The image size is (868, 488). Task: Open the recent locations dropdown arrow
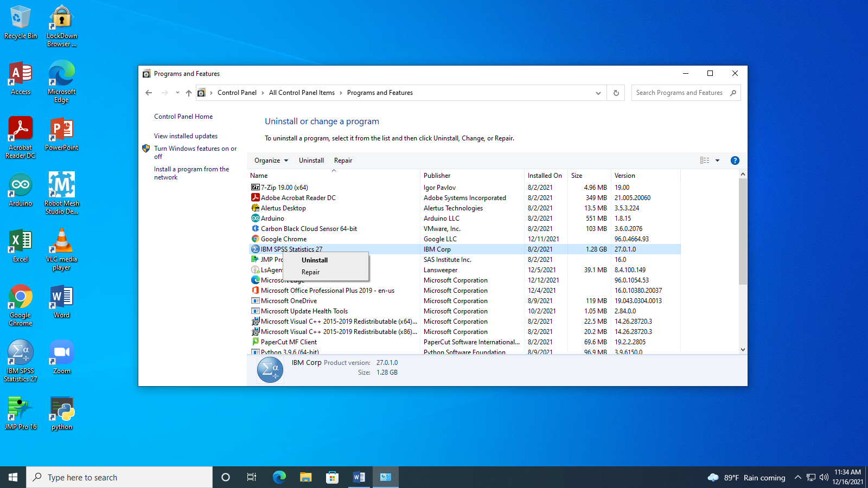pyautogui.click(x=177, y=93)
